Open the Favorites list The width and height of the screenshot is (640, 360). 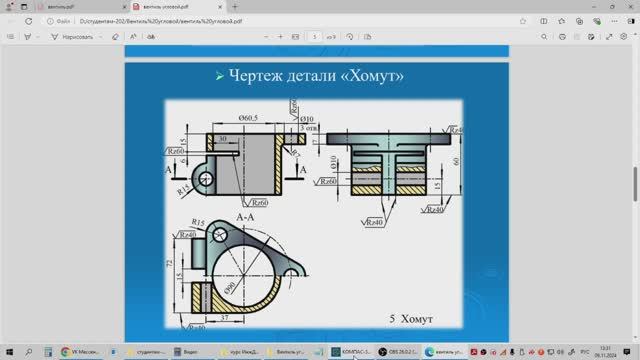click(x=562, y=21)
